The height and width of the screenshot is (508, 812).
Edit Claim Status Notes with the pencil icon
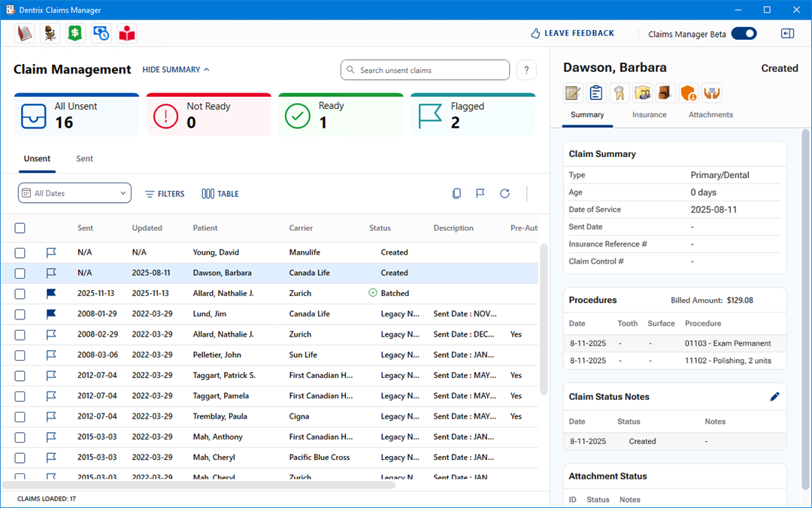coord(774,397)
